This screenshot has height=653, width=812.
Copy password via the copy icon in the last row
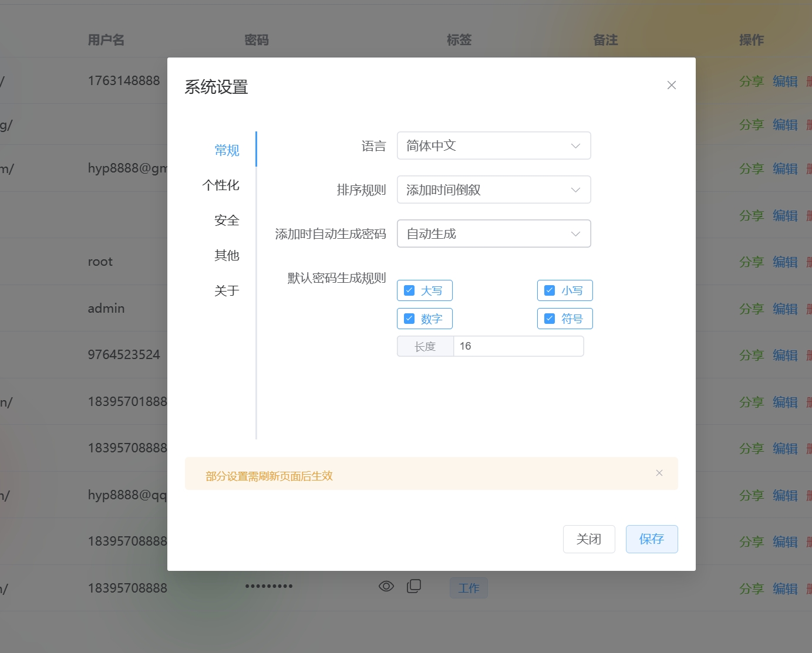[414, 586]
